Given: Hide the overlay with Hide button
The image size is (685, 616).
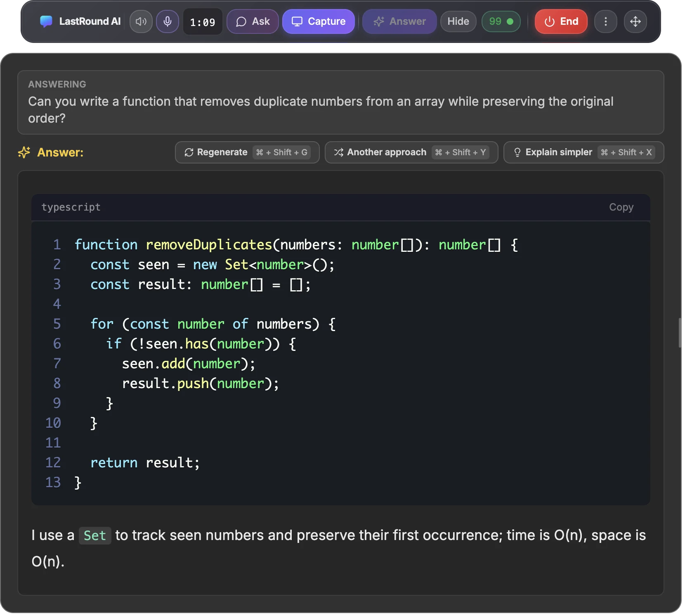Looking at the screenshot, I should point(458,21).
